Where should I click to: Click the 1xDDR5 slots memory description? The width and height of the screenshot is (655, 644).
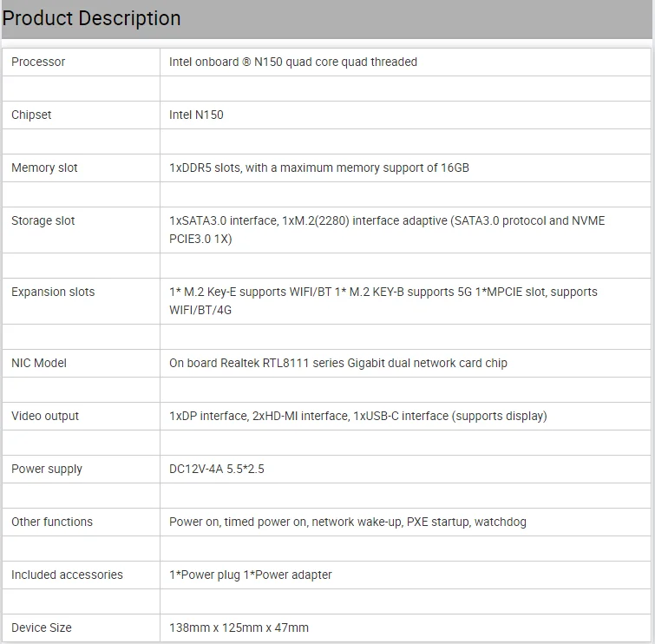point(319,168)
